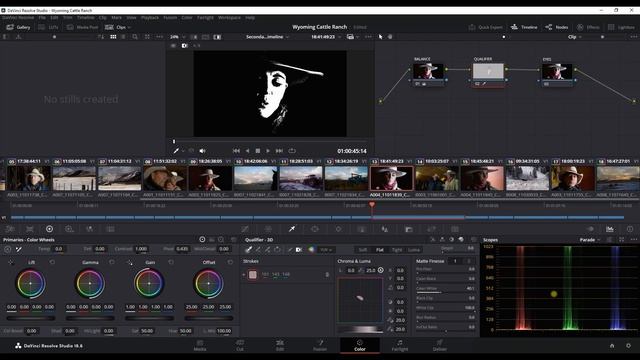This screenshot has width=640, height=360.
Task: Mute the viewer audio speaker icon
Action: click(202, 151)
